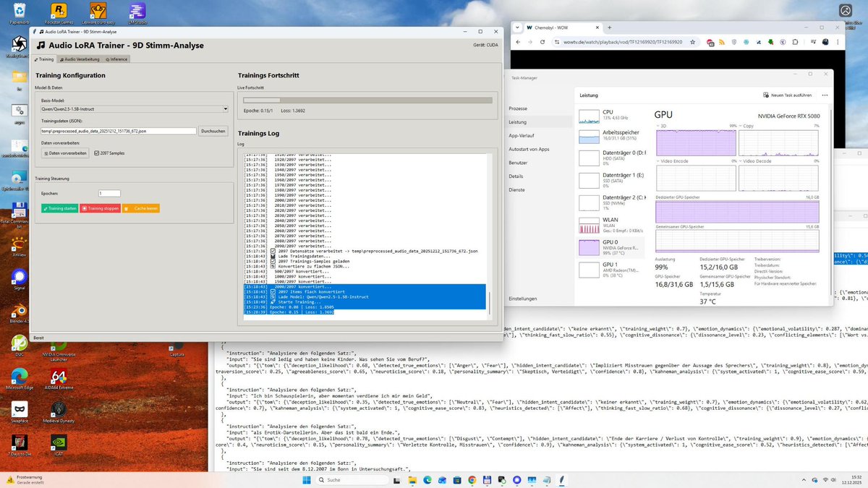Switch to the Training tab
868x488 pixels.
[x=45, y=59]
